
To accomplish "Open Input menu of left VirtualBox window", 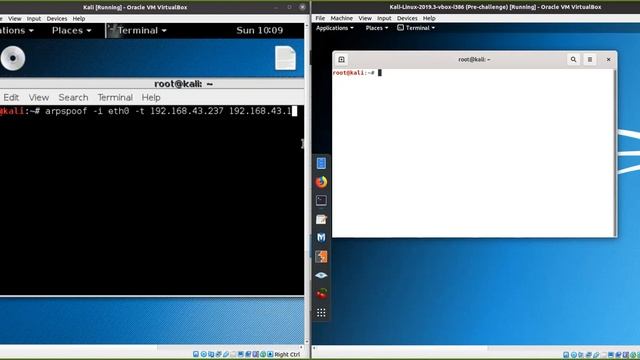I will coord(34,19).
